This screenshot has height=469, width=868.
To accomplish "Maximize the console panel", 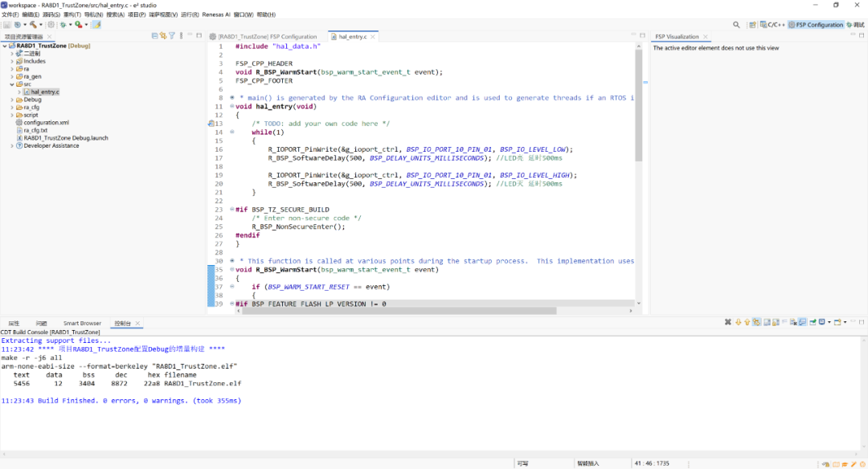I will [x=862, y=322].
